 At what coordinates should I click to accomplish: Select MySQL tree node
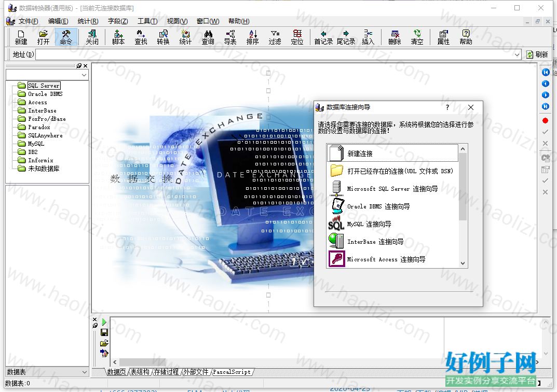36,144
